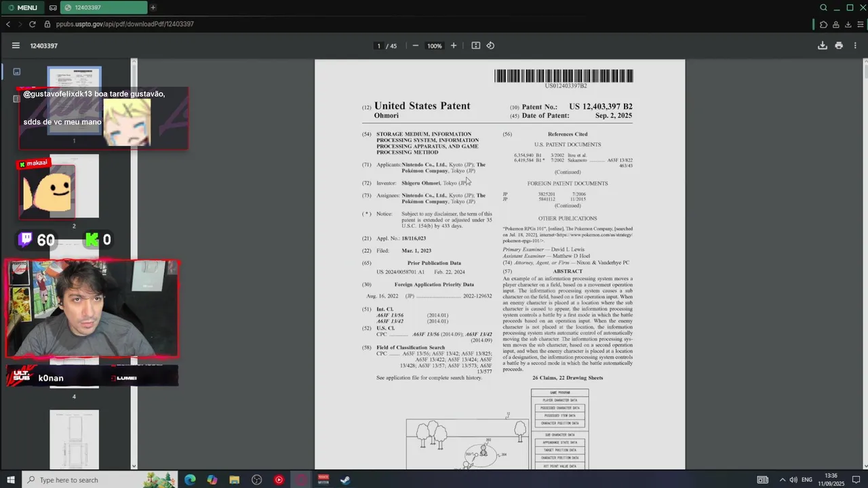Open the Opera GX taskbar icon
Viewport: 868px width, 488px height.
coord(301,480)
